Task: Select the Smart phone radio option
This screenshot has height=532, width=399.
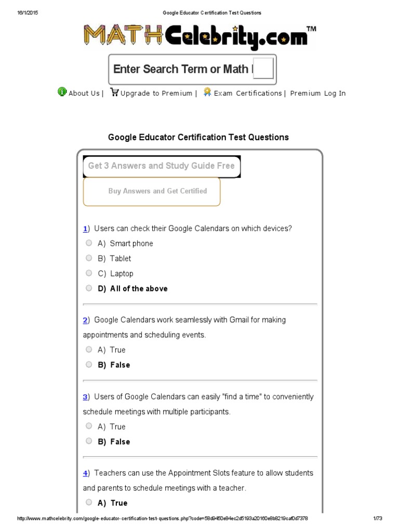Action: pos(89,243)
